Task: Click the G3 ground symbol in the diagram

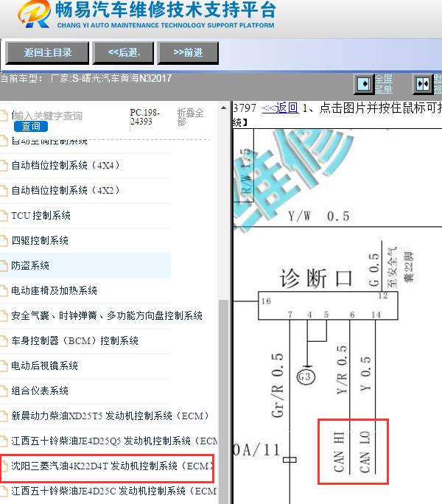Action: [x=306, y=377]
